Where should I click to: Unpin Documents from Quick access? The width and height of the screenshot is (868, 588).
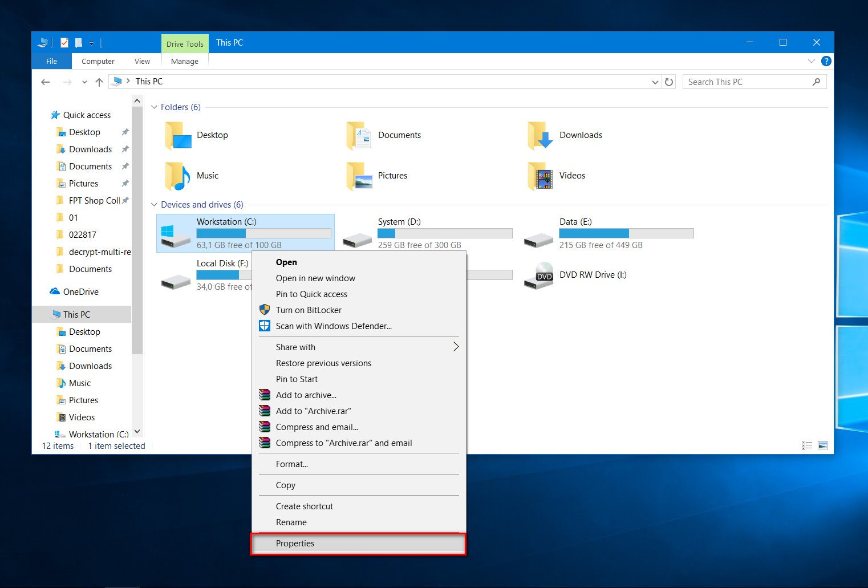125,166
